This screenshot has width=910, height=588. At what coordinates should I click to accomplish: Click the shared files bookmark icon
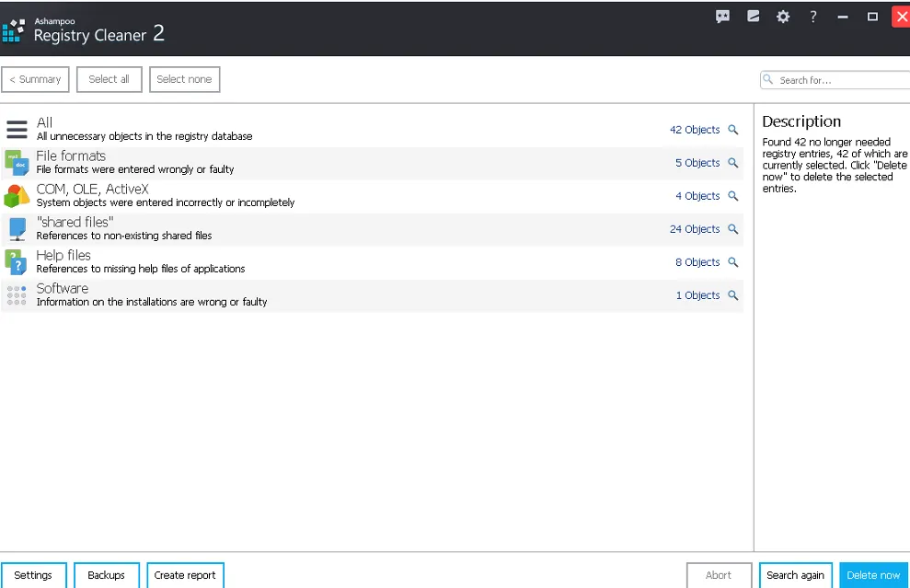(17, 228)
